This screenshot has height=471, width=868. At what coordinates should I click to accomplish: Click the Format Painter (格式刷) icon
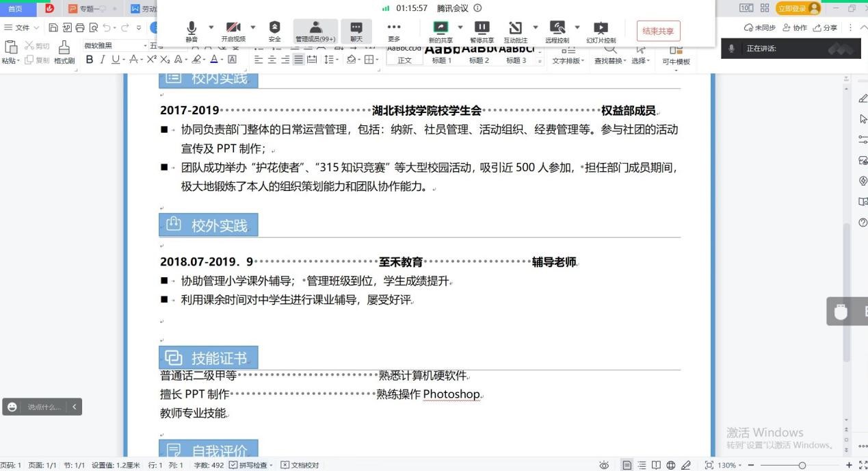pyautogui.click(x=64, y=51)
